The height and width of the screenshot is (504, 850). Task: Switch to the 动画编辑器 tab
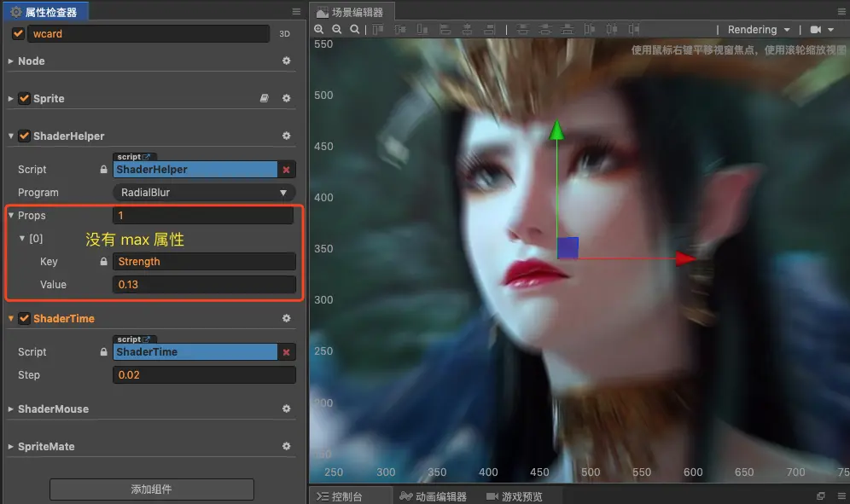click(x=434, y=496)
